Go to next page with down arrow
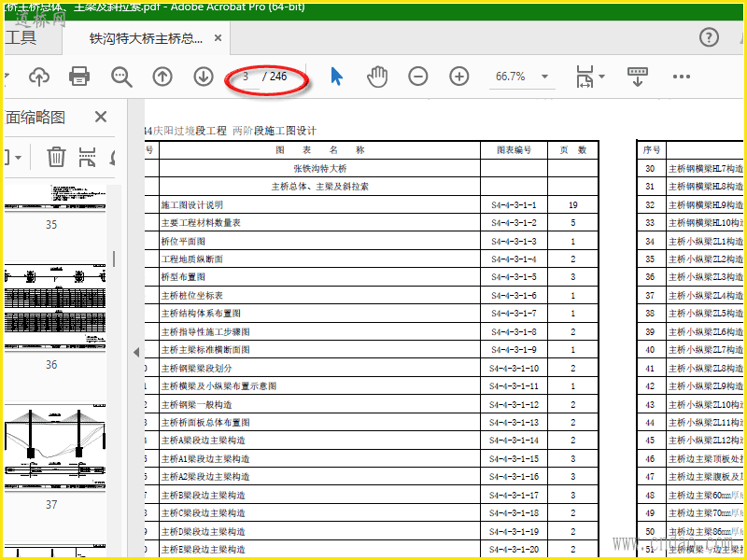 [x=204, y=77]
